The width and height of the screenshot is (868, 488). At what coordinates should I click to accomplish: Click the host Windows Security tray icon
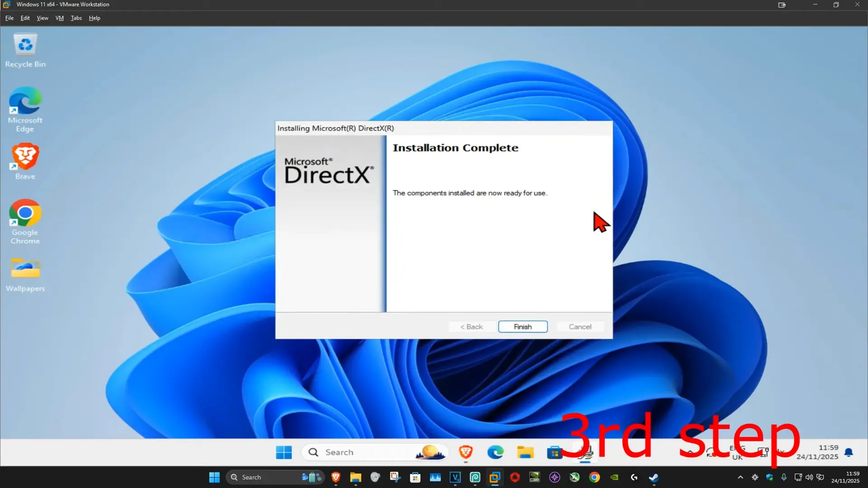[x=769, y=477]
